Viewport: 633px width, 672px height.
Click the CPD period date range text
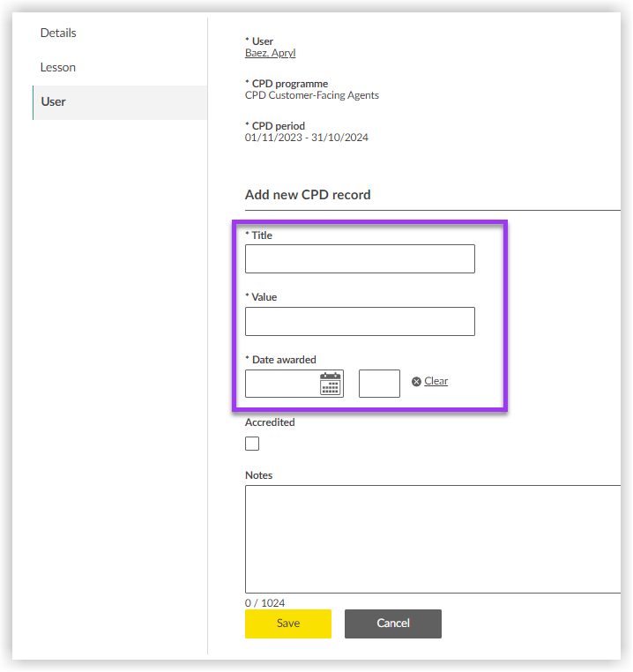(306, 138)
